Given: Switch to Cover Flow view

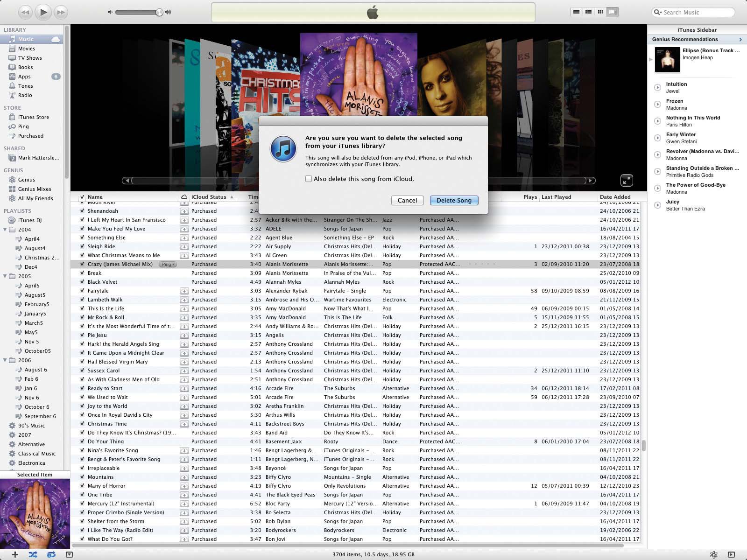Looking at the screenshot, I should click(x=613, y=12).
